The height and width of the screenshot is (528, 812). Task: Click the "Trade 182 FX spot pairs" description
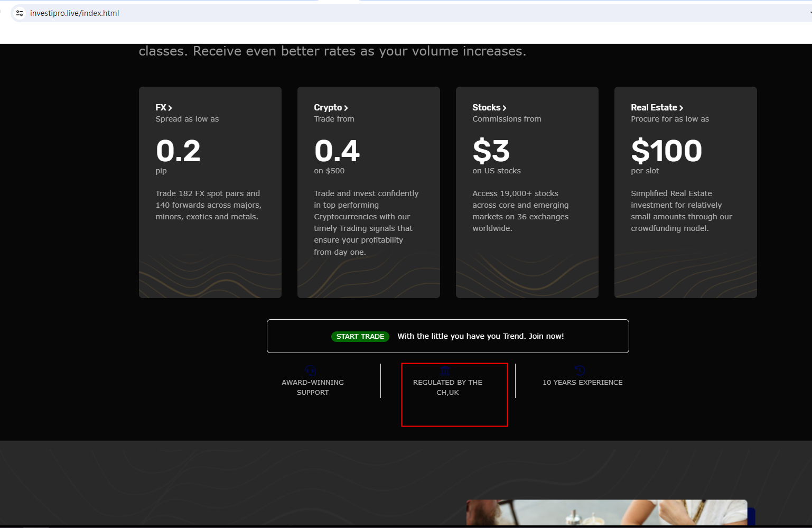209,205
